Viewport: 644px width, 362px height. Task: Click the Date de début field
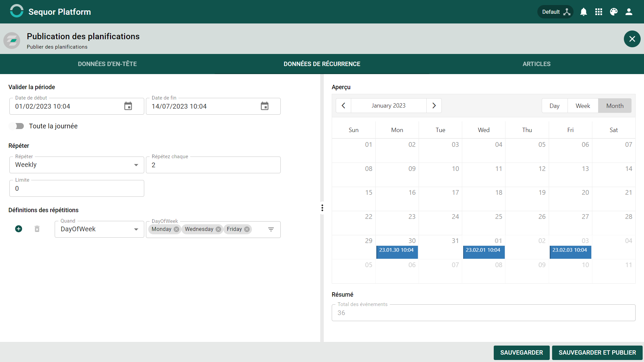pyautogui.click(x=77, y=106)
